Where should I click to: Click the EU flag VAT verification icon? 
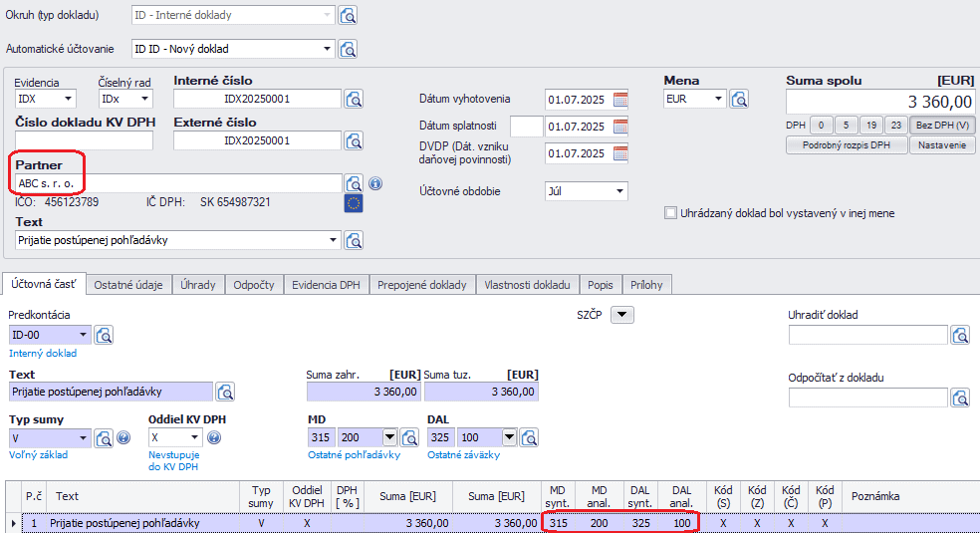click(x=354, y=203)
